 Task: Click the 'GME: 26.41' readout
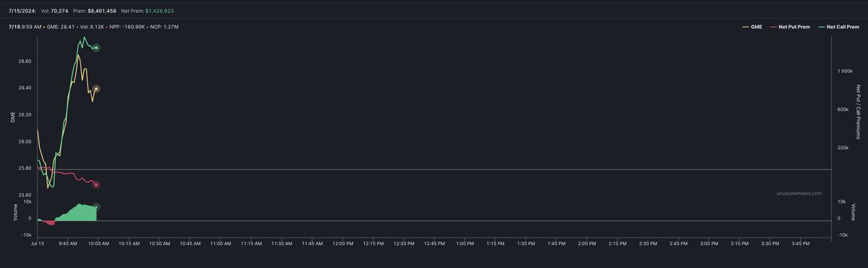click(61, 26)
